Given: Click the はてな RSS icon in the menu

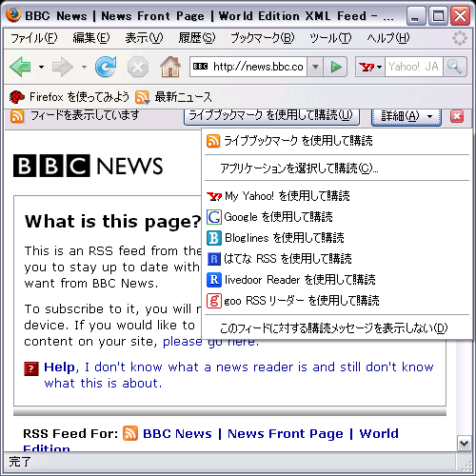Looking at the screenshot, I should pos(214,259).
